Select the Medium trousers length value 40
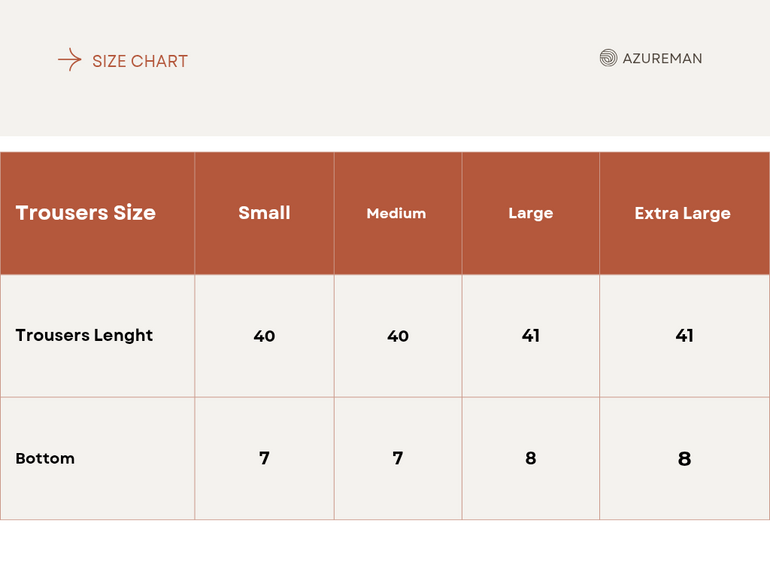 (x=398, y=336)
